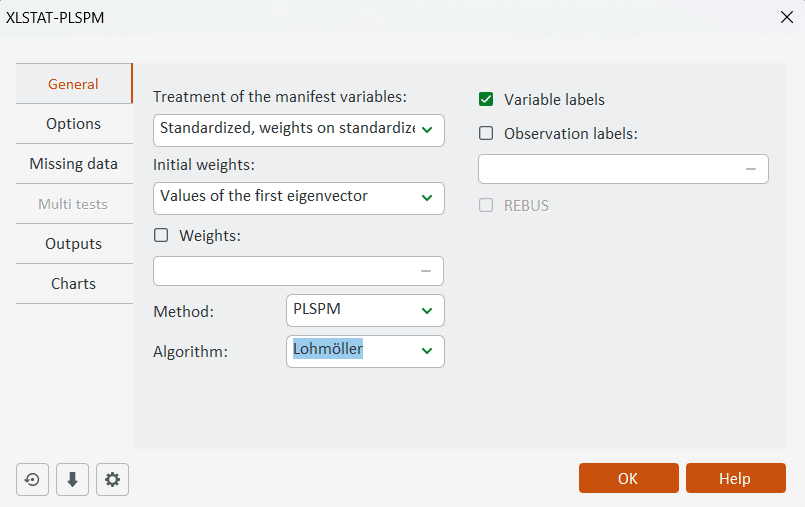Tick the Weights checkbox
Image resolution: width=805 pixels, height=507 pixels.
click(161, 236)
